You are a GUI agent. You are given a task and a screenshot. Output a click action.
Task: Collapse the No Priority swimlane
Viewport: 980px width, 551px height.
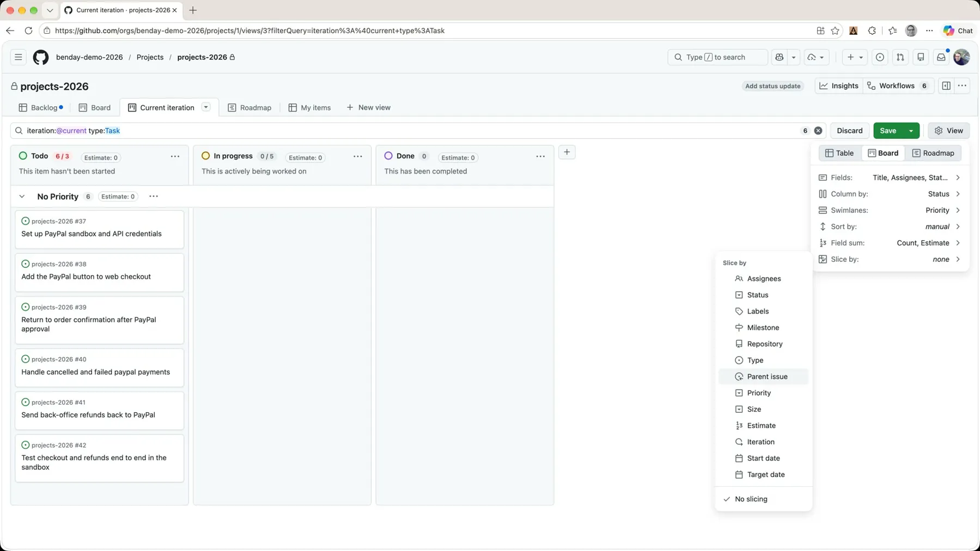[x=22, y=197]
